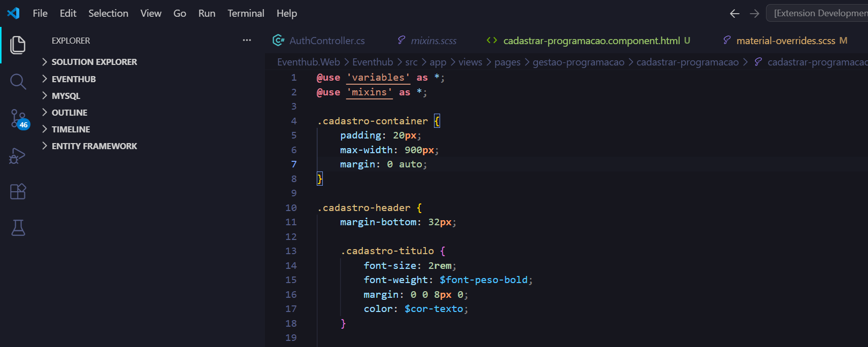Click margin-bottom property on line 11
Image resolution: width=868 pixels, height=347 pixels.
point(378,222)
